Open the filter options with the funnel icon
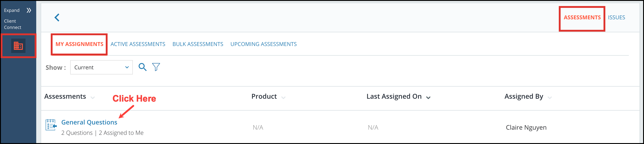Image resolution: width=644 pixels, height=144 pixels. pos(156,67)
